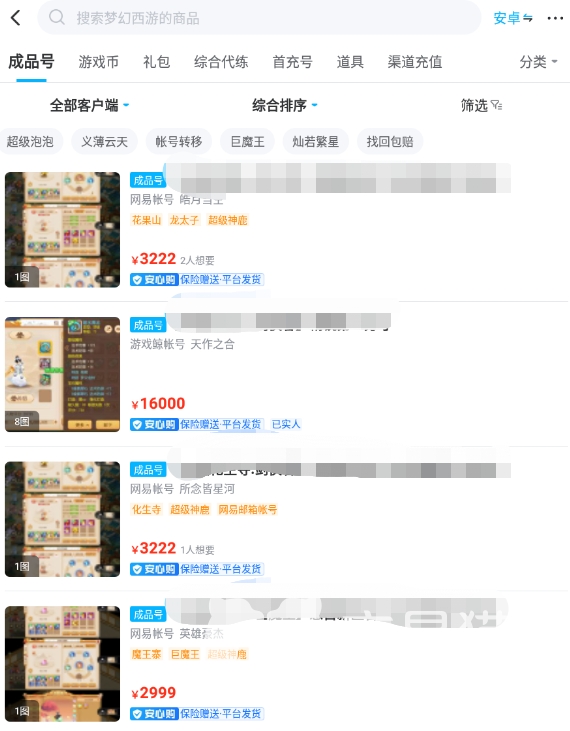Switch to the 游戏币 tab
Viewport: 570px width, 731px height.
98,62
